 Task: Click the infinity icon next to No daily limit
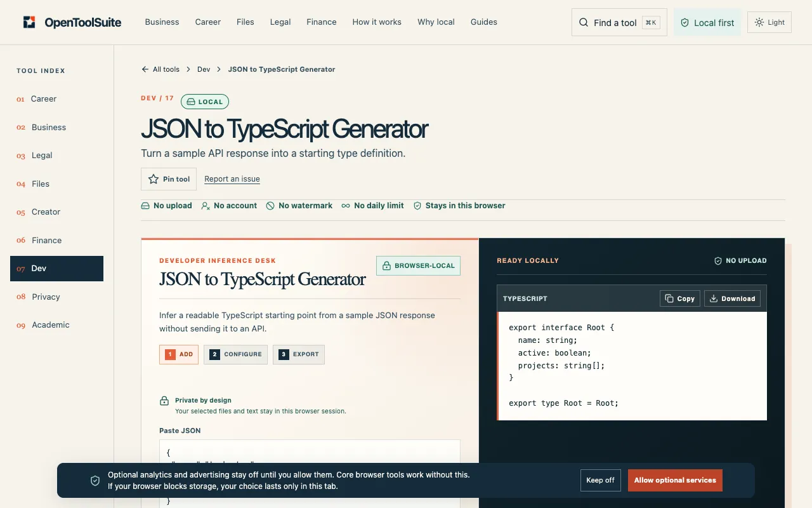coord(346,206)
